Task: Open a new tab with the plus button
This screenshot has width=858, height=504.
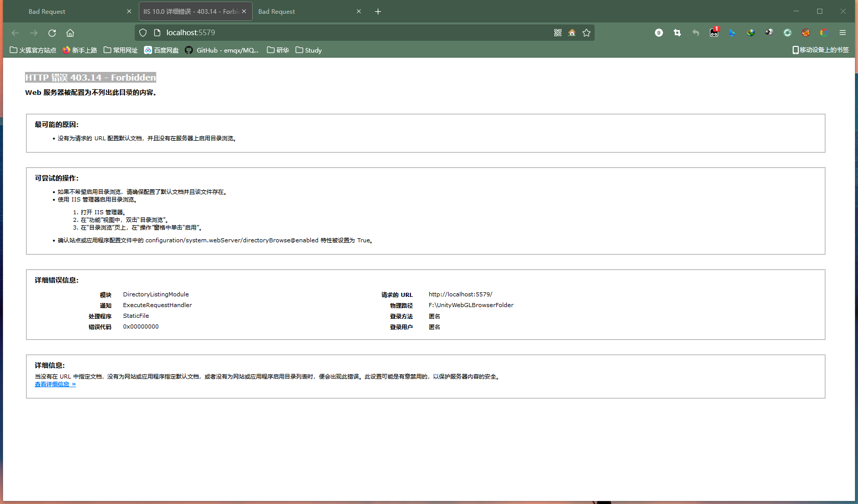Action: tap(378, 11)
